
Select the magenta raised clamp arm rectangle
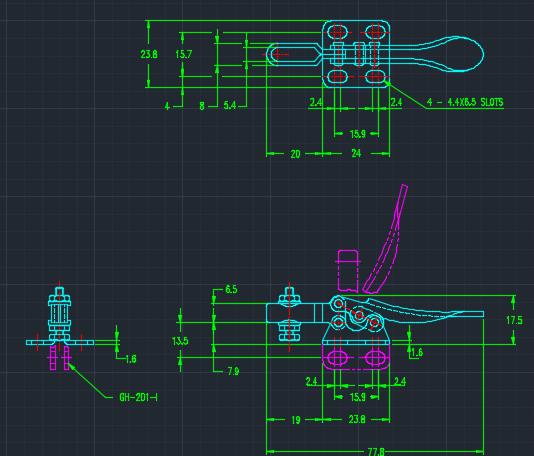click(x=349, y=271)
